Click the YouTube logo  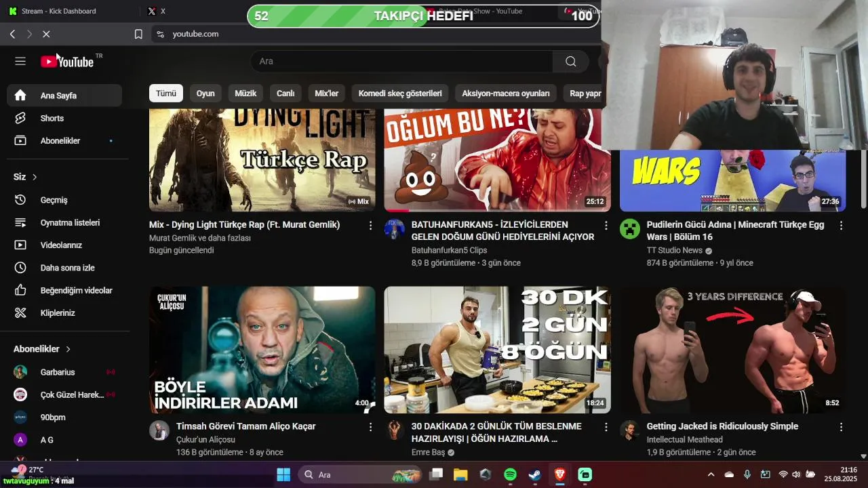pos(67,62)
